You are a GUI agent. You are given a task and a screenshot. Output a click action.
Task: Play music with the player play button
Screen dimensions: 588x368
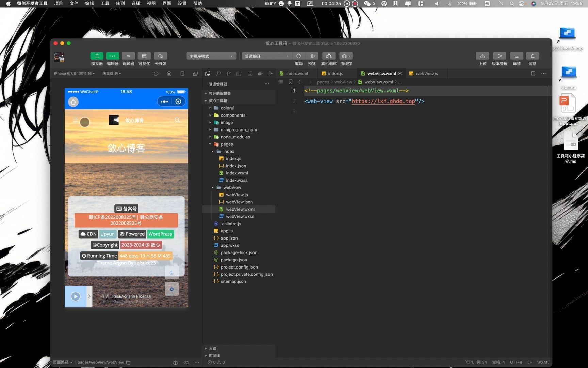point(76,296)
